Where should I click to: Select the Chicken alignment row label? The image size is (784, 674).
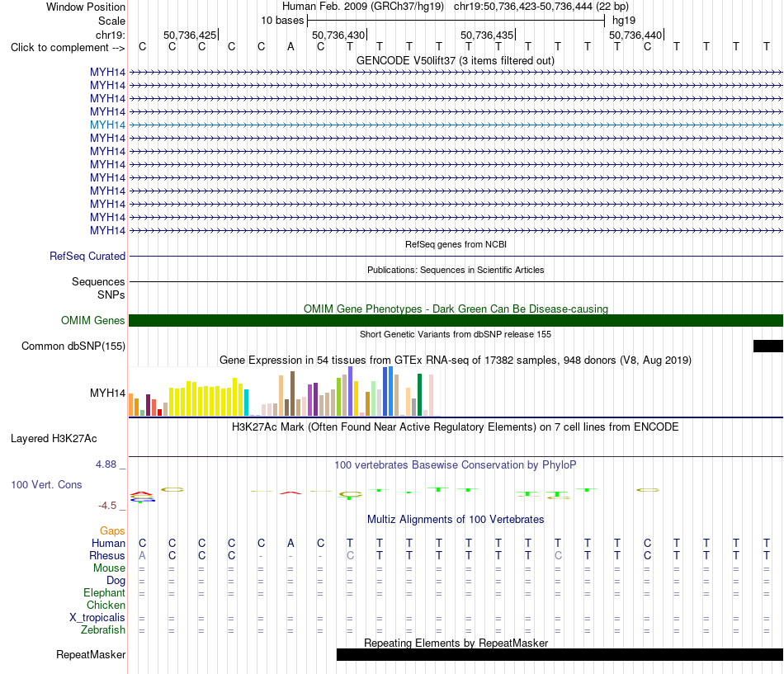[x=106, y=605]
